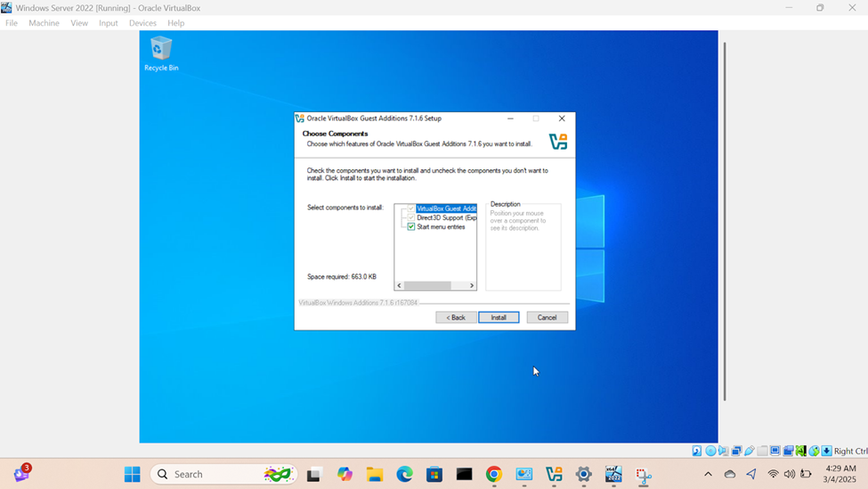Viewport: 868px width, 489px height.
Task: Open the Recycle Bin desktop icon
Action: 161,53
